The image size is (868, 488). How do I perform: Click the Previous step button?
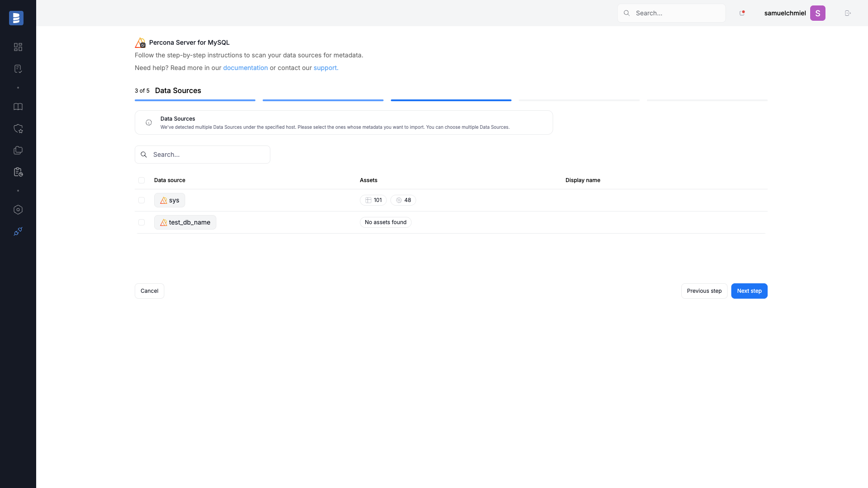pyautogui.click(x=704, y=291)
